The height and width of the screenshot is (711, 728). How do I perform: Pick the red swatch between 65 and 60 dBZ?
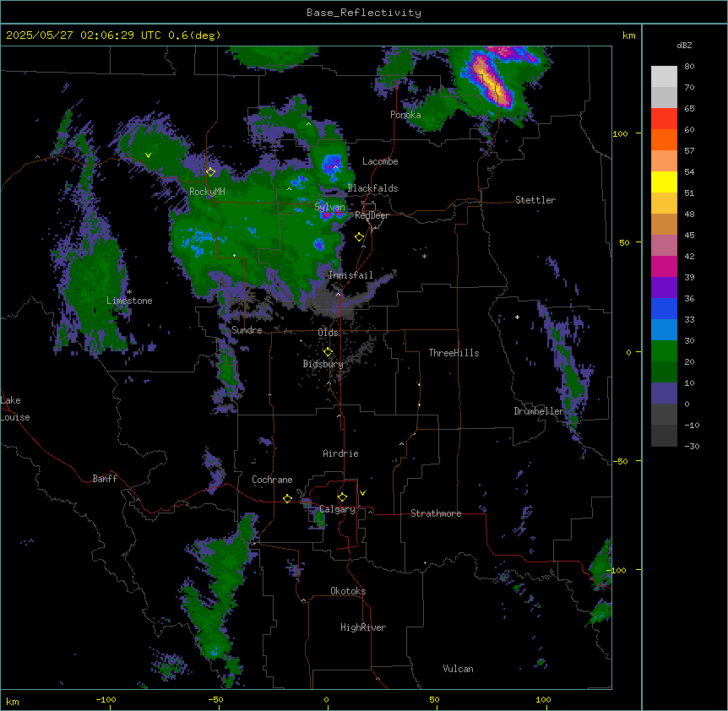click(x=664, y=118)
